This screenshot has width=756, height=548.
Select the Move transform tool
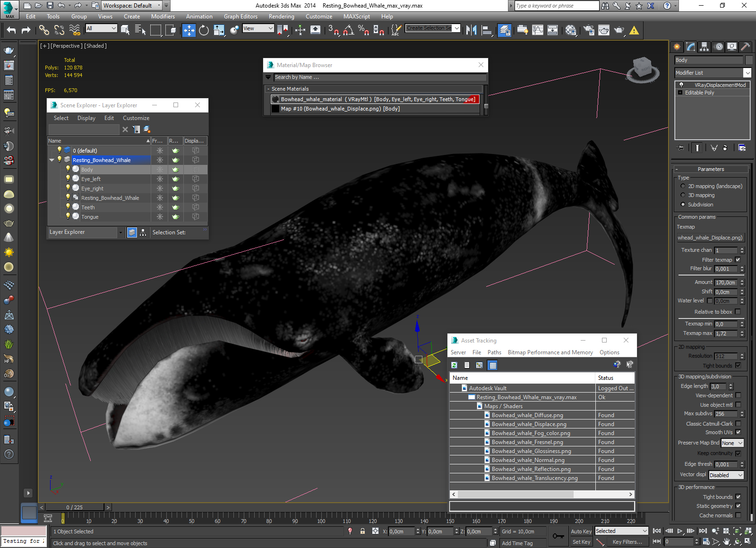tap(189, 30)
